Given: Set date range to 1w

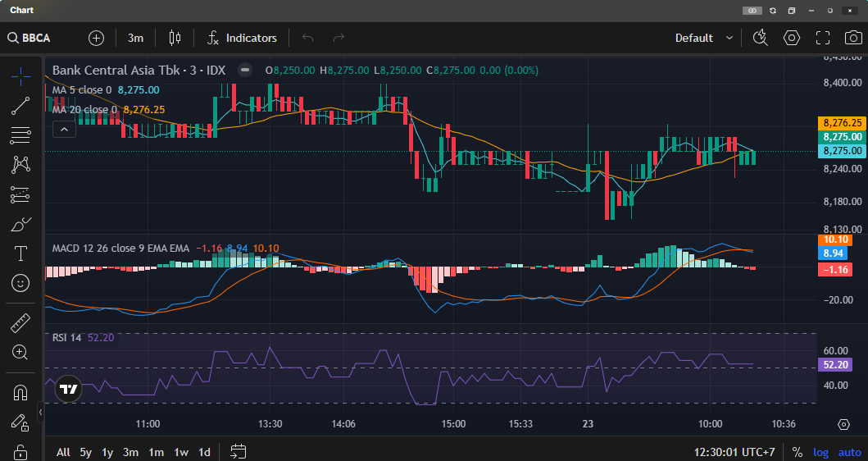Looking at the screenshot, I should coord(181,452).
